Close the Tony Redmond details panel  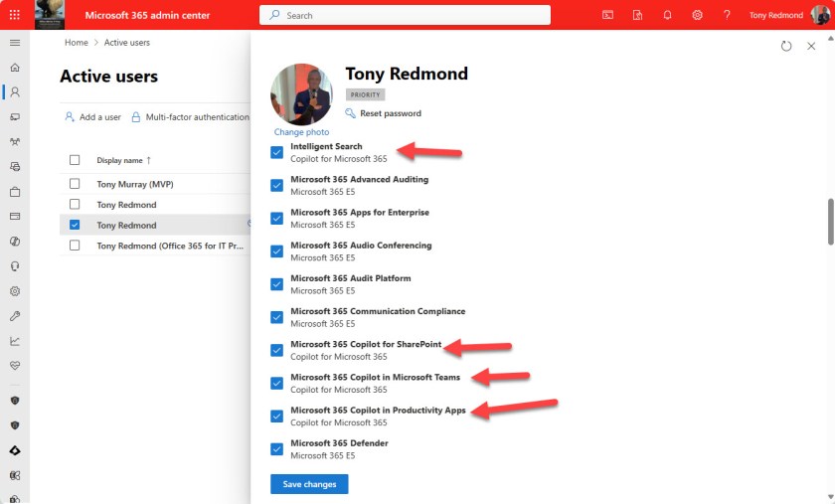pyautogui.click(x=811, y=47)
